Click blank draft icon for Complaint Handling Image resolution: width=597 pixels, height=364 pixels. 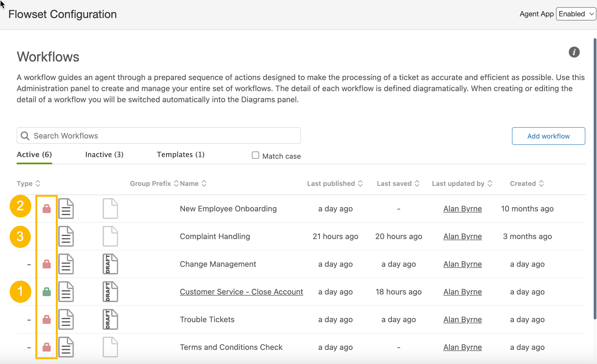[x=110, y=236]
